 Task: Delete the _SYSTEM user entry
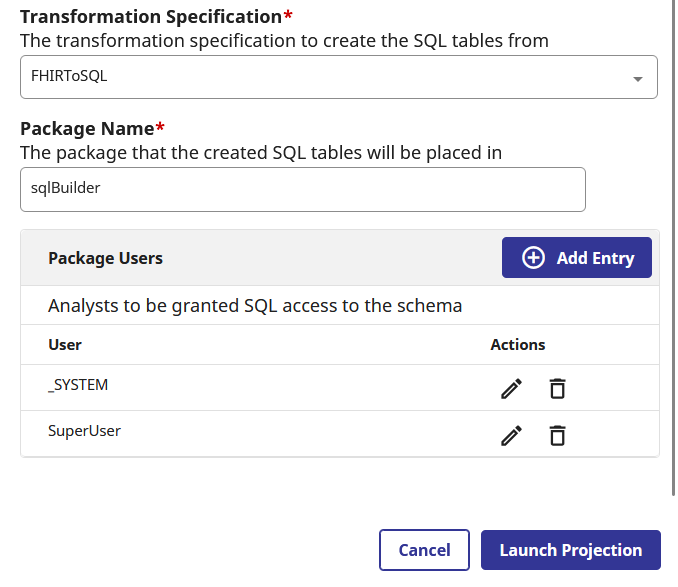[x=557, y=389]
